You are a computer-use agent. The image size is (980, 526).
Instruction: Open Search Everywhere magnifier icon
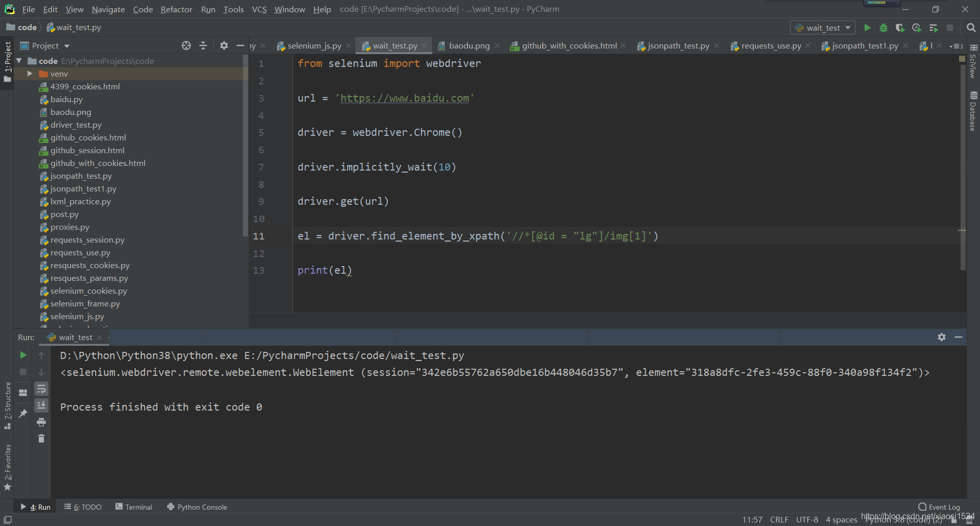tap(971, 28)
